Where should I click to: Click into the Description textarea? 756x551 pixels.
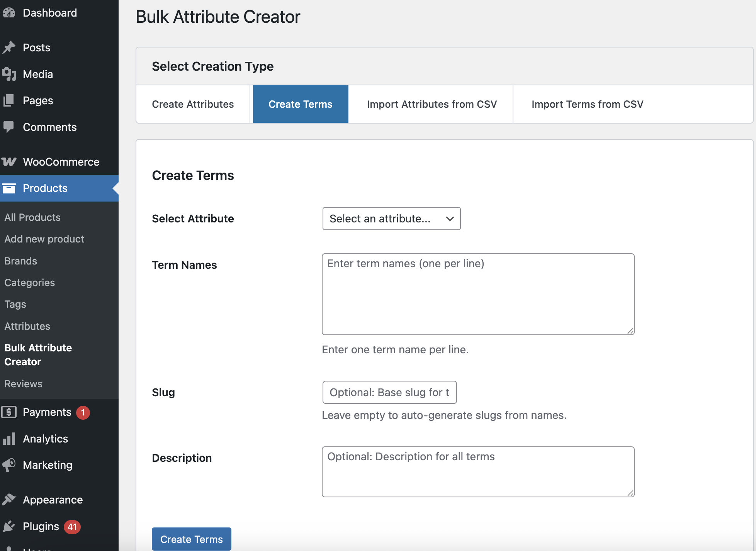478,472
